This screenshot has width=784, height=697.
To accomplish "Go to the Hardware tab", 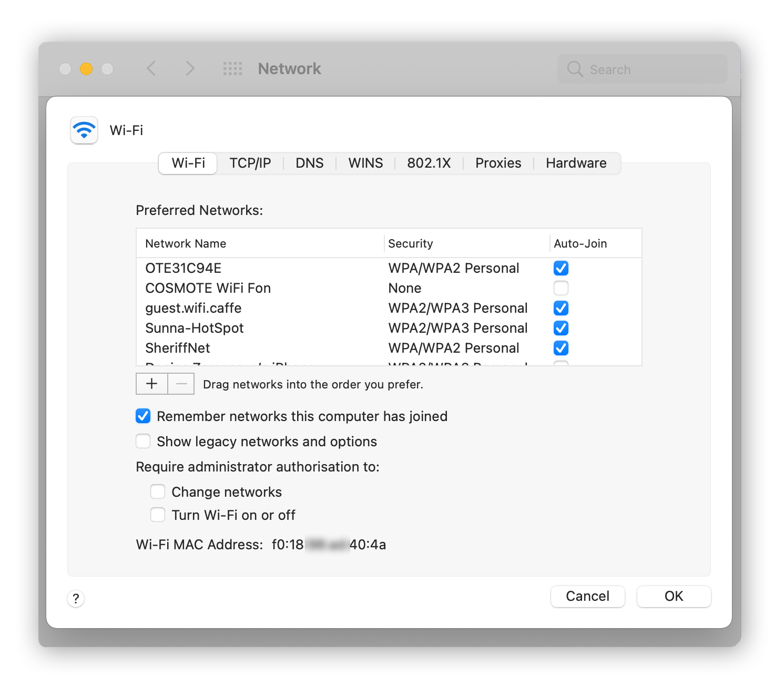I will pyautogui.click(x=576, y=163).
